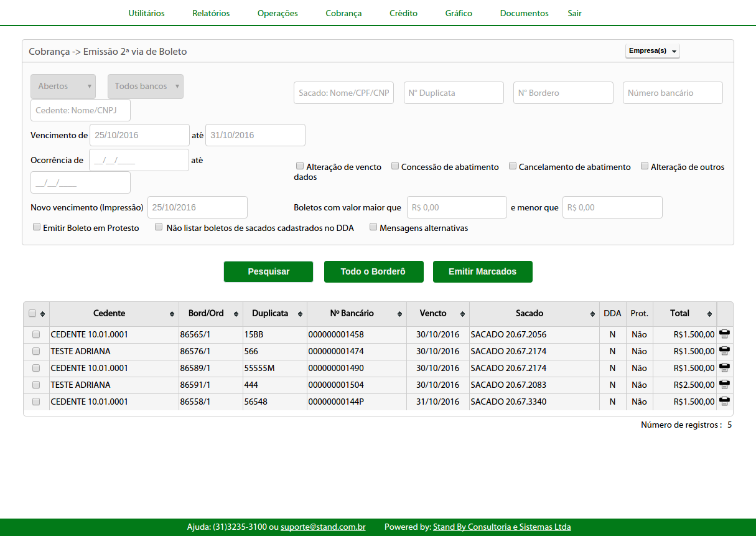Sort table by Bord/Ord column
This screenshot has width=756, height=536.
point(210,314)
